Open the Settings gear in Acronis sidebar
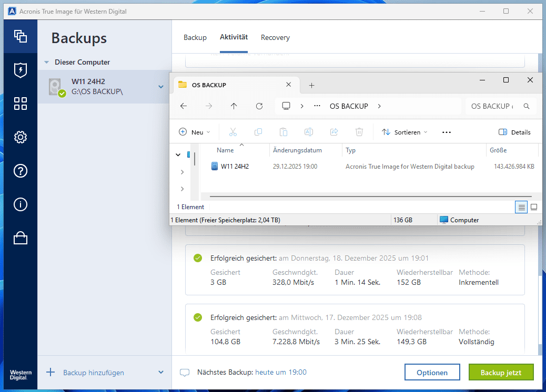The image size is (546, 392). tap(20, 137)
